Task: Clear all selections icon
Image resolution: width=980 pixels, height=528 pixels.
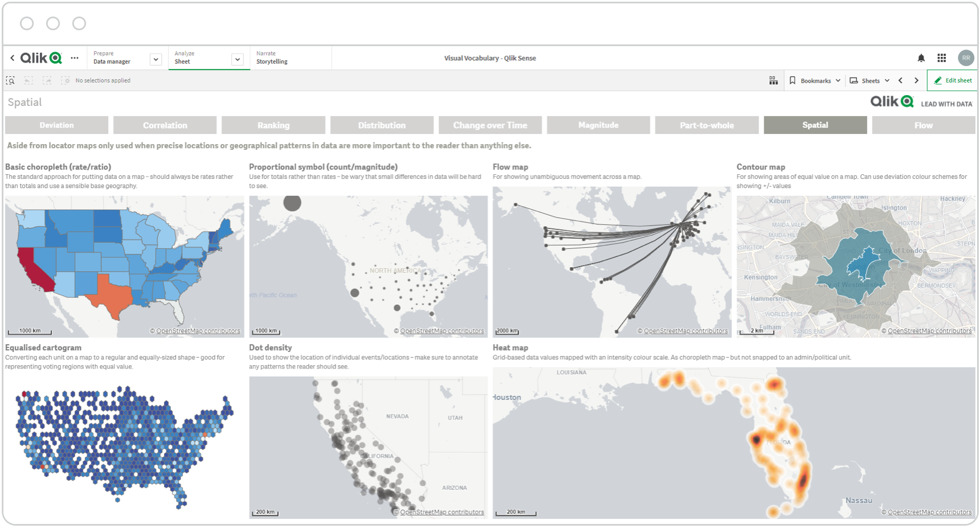Action: click(x=65, y=80)
